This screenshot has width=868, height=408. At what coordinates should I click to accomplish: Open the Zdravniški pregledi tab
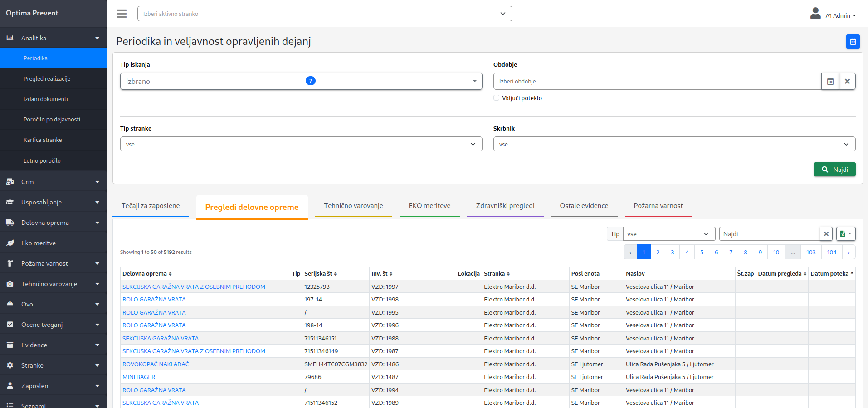(505, 205)
